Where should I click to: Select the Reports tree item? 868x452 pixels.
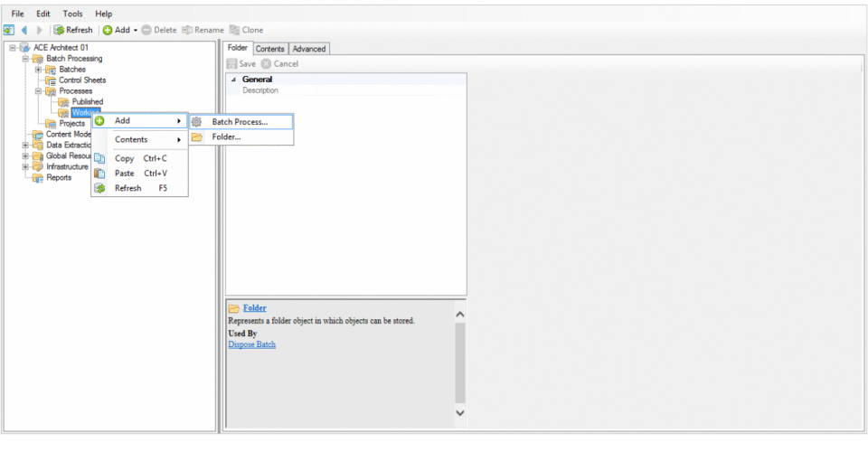pyautogui.click(x=59, y=177)
